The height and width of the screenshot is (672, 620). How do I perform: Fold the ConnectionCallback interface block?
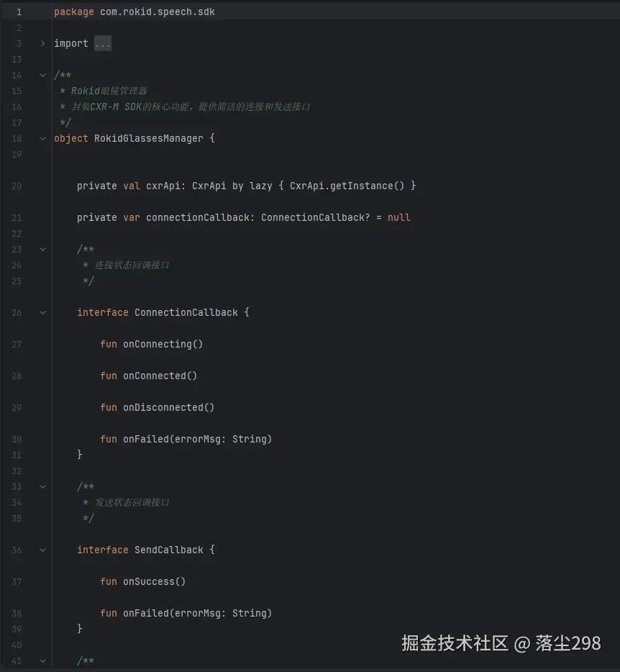(42, 313)
